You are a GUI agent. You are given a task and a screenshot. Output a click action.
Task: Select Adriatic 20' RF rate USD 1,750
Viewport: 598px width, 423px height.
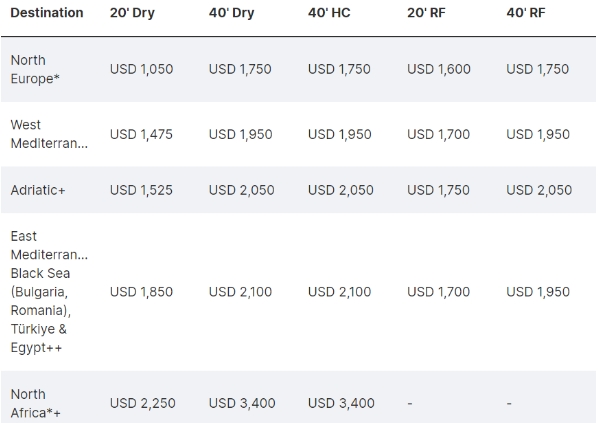coord(438,190)
